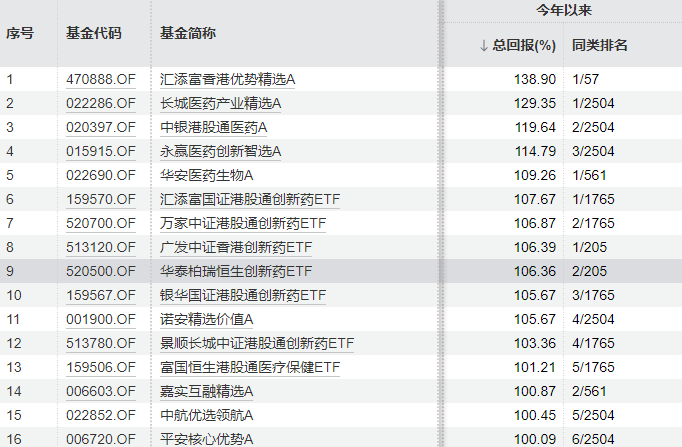Sort by the 总回报(%) down arrow
The width and height of the screenshot is (682, 447).
pos(485,46)
